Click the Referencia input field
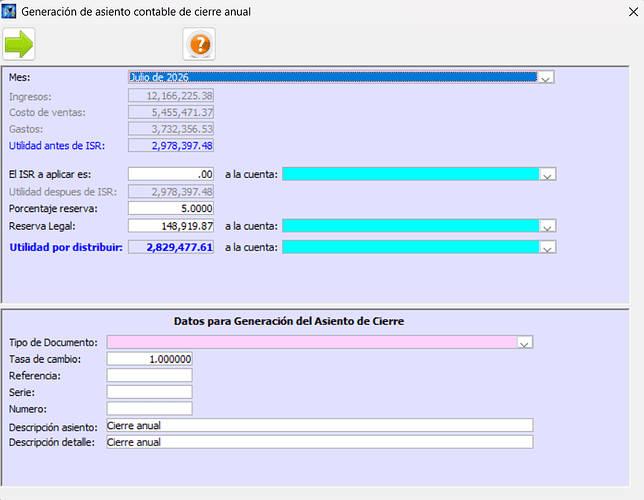Screen dimensions: 644x500 pos(150,376)
